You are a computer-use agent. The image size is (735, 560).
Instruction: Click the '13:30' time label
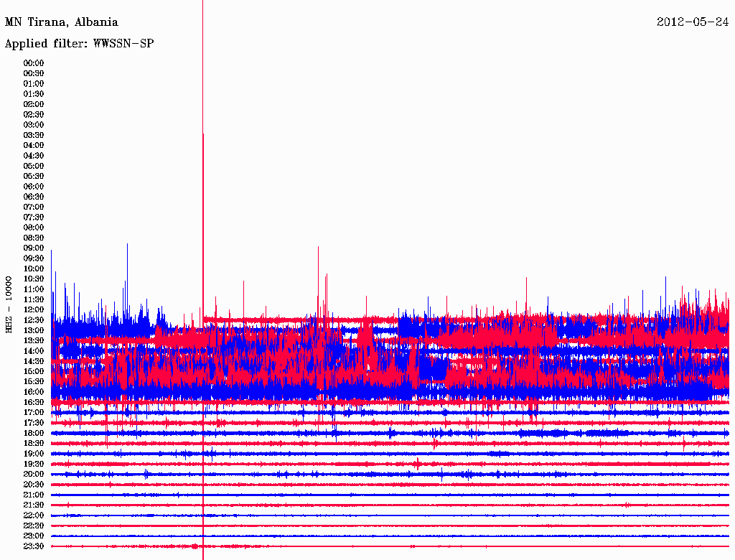tap(34, 340)
